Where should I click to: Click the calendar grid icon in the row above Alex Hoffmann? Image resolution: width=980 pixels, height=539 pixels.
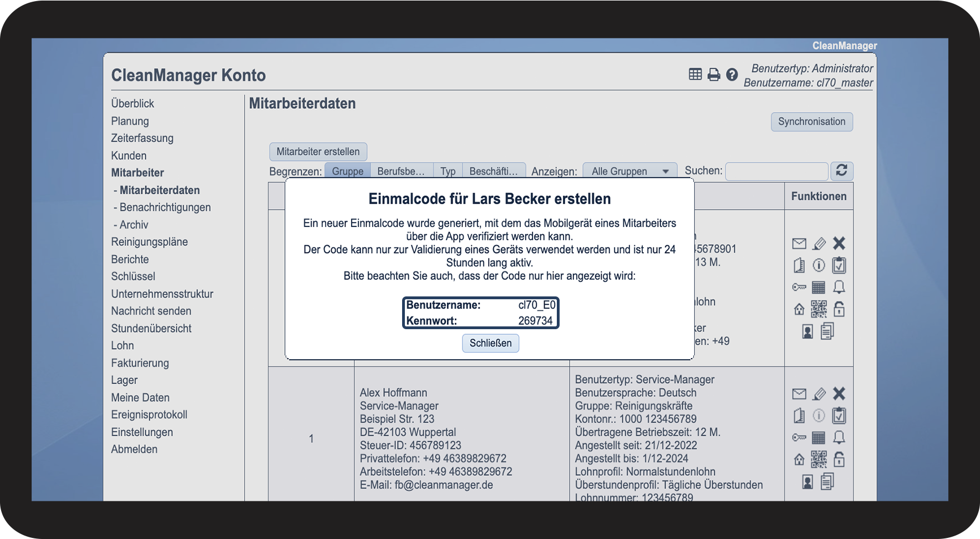coord(819,287)
